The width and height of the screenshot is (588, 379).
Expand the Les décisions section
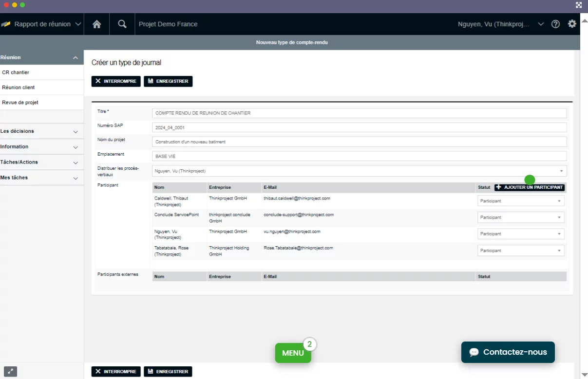pos(75,132)
